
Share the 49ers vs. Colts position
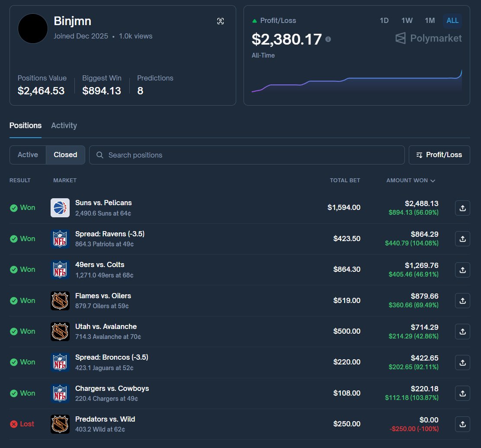coord(462,270)
